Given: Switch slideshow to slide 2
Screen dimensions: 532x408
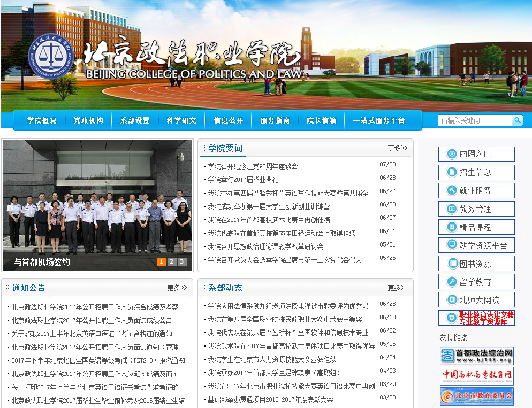Looking at the screenshot, I should (x=171, y=261).
